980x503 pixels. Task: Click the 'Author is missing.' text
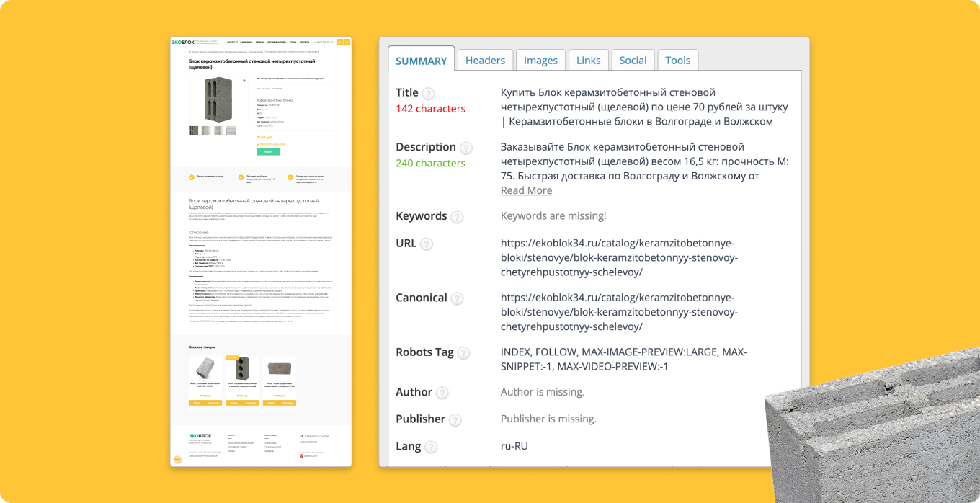tap(543, 392)
